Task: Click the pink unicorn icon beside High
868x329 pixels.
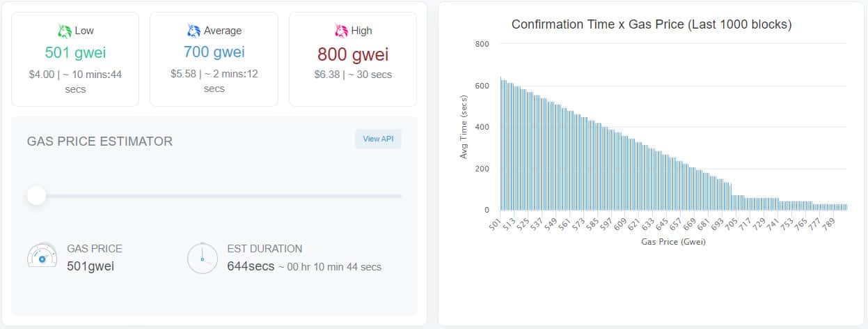Action: [341, 31]
